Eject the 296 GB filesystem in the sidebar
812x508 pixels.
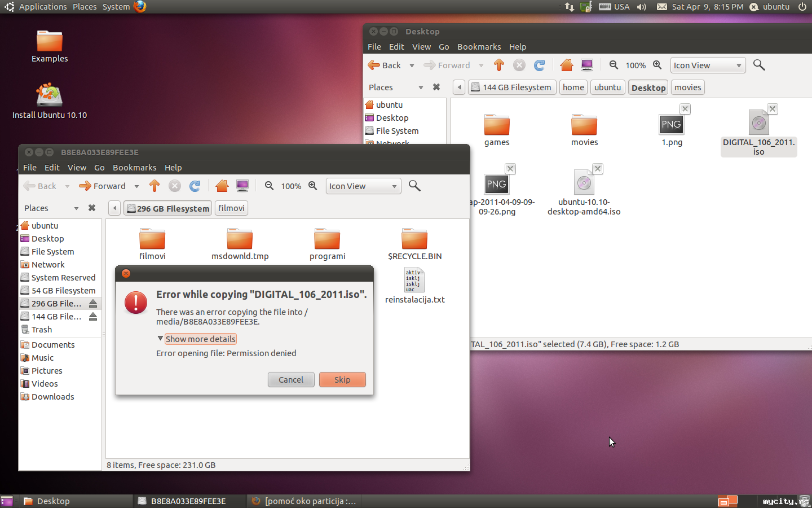[93, 304]
